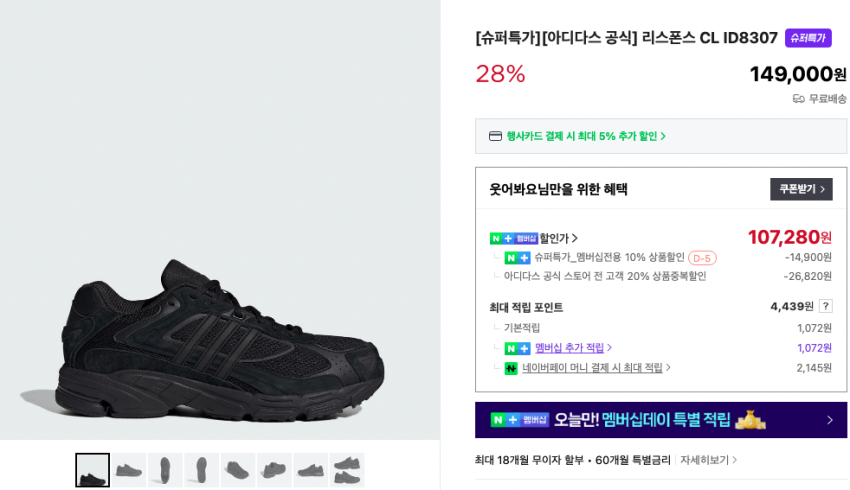
Task: Click 행사카드 결제 시 최대 5% 추가 할인 link
Action: pos(586,136)
